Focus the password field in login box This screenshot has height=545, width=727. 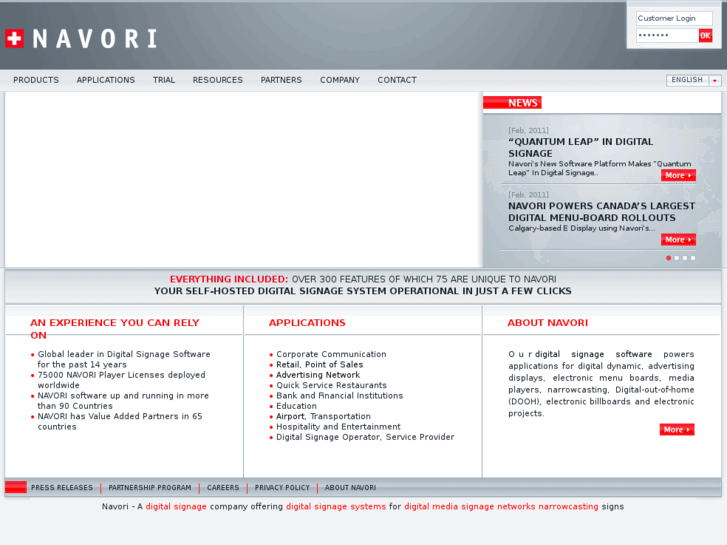pos(667,35)
